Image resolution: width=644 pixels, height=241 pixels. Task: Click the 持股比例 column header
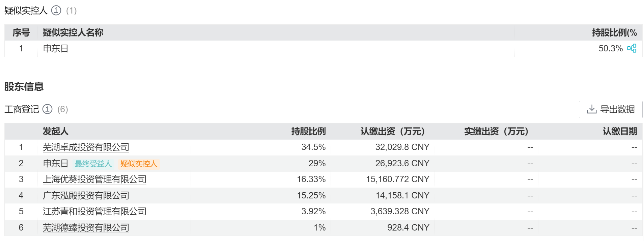click(309, 131)
